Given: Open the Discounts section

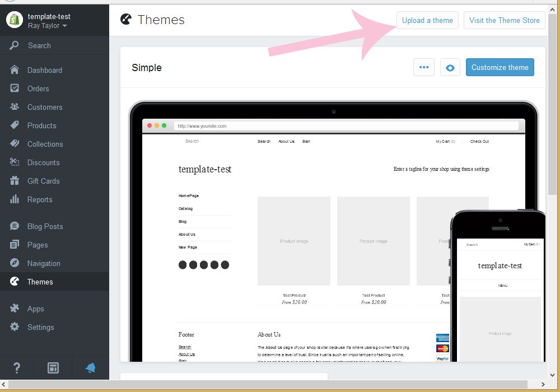Looking at the screenshot, I should 54,163.
